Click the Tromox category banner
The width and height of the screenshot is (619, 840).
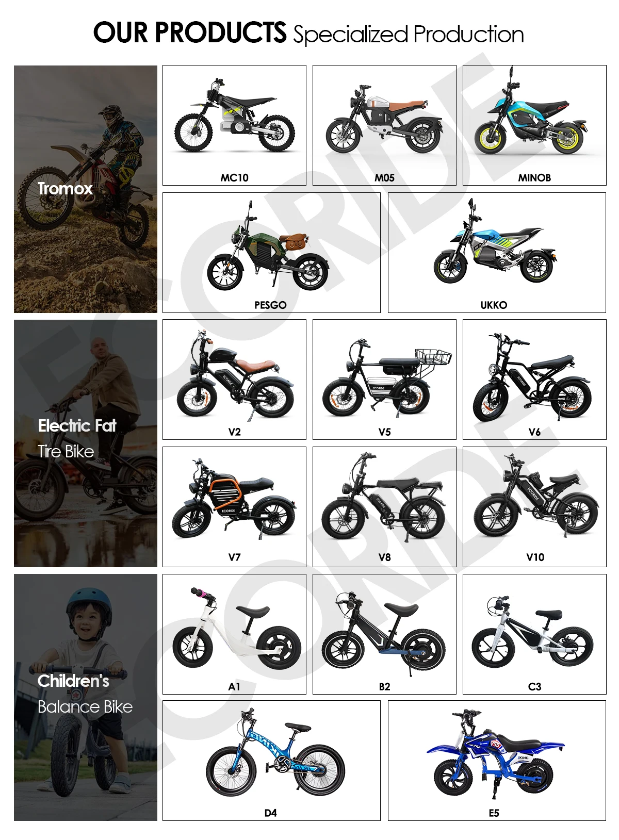(86, 189)
